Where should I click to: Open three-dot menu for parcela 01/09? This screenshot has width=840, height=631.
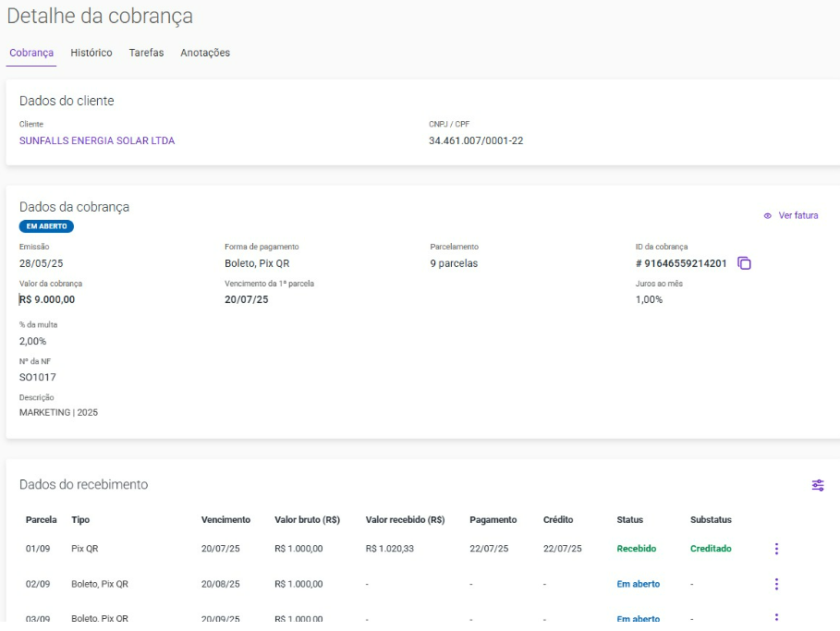776,549
